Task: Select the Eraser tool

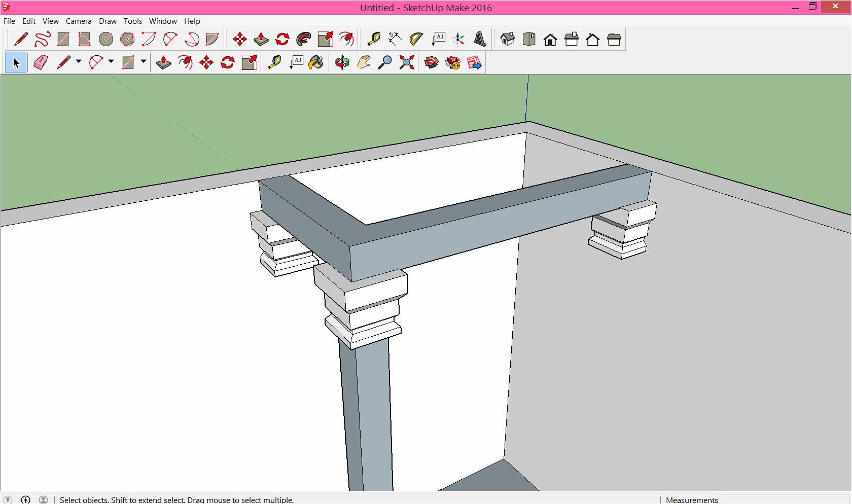Action: click(41, 63)
